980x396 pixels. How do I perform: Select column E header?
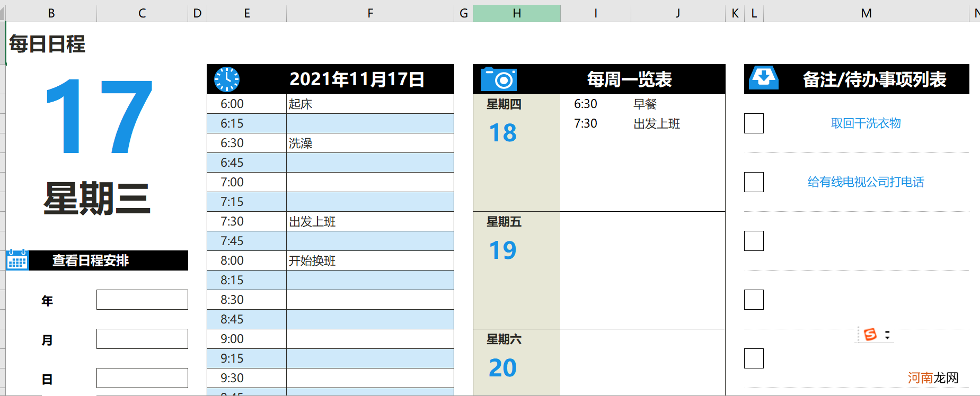(247, 13)
